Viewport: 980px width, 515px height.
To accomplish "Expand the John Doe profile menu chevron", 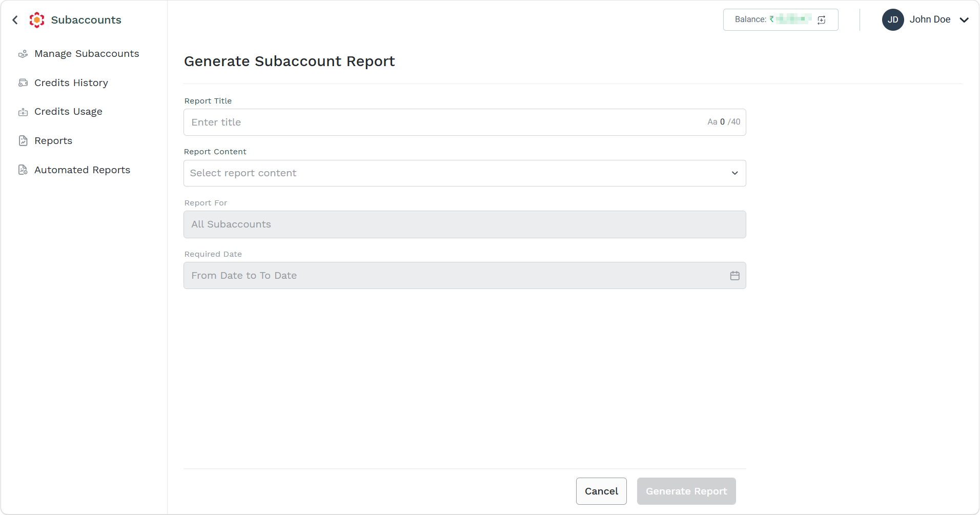I will point(964,20).
